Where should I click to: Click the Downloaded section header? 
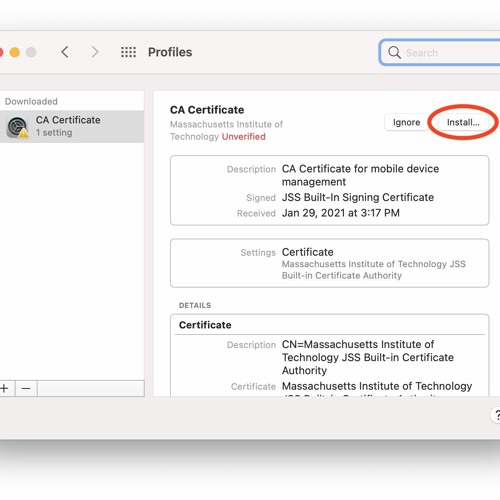pyautogui.click(x=31, y=101)
